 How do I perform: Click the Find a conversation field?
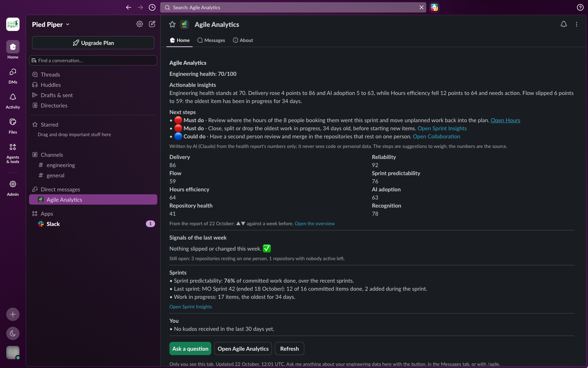tap(93, 60)
